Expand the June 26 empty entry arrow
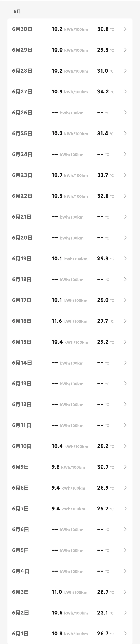This screenshot has width=140, height=644. tap(125, 113)
